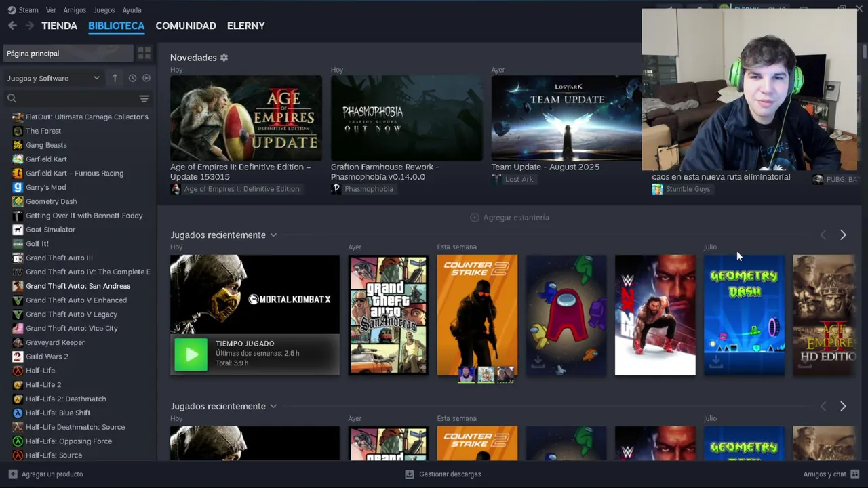Click Goat Simulator sidebar icon
Viewport: 868px width, 488px height.
[x=18, y=230]
